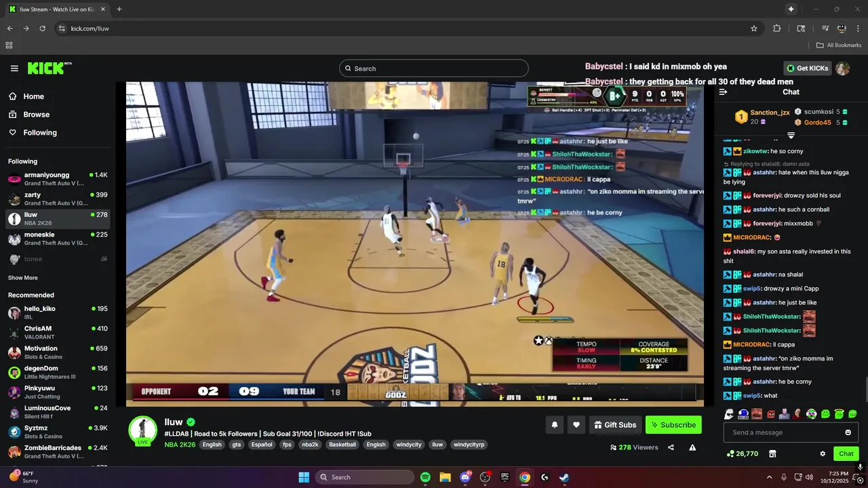
Task: Open moneskie's channel in sidebar
Action: tap(58, 239)
